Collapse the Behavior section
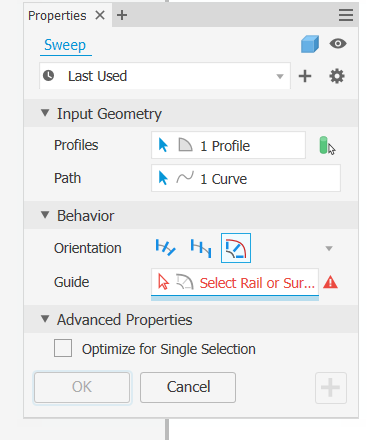Image resolution: width=370 pixels, height=440 pixels. [45, 215]
